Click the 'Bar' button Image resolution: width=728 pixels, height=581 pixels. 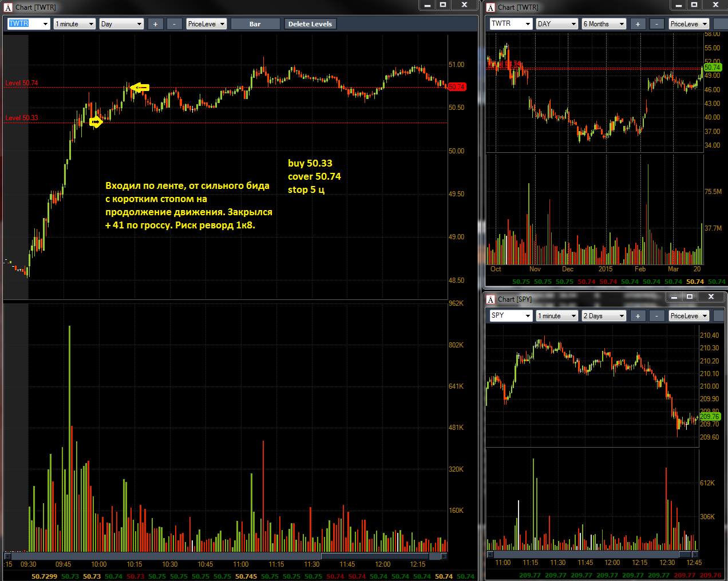pos(255,24)
